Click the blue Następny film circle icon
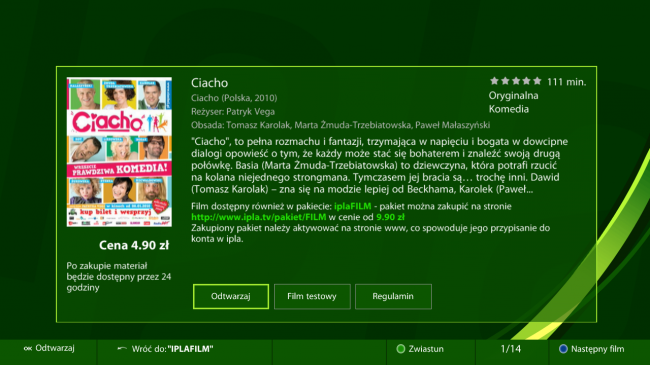650x365 pixels. pos(563,349)
